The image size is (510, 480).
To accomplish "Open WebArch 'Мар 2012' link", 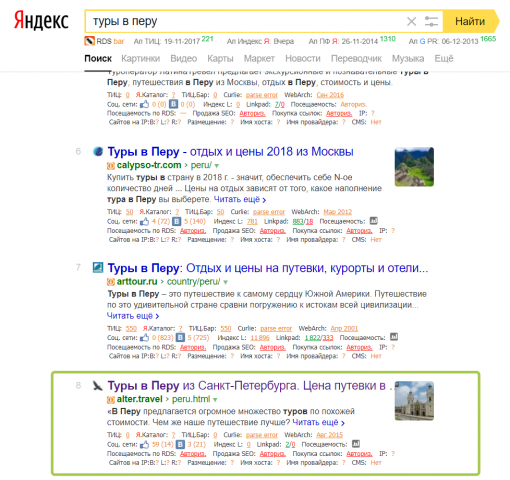I will coord(338,212).
